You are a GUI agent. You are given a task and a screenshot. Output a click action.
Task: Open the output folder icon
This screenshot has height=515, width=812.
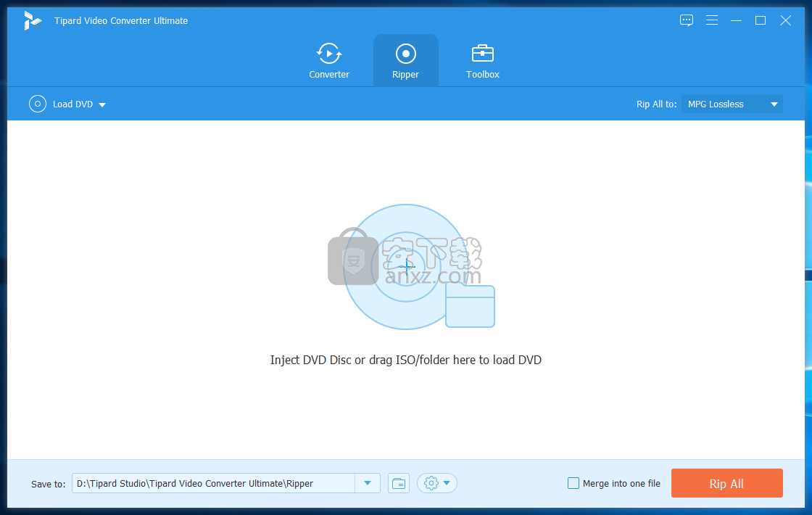tap(399, 483)
